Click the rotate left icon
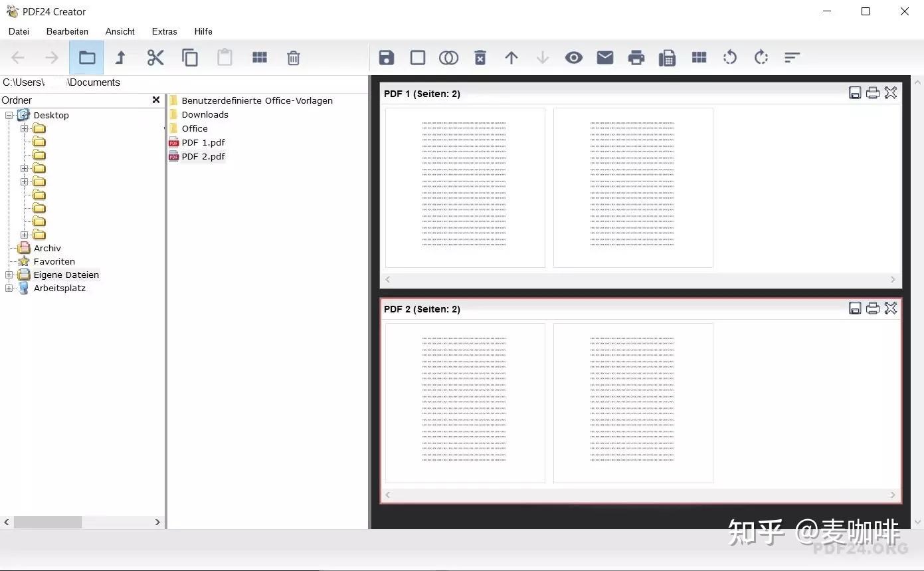This screenshot has width=924, height=571. 729,58
